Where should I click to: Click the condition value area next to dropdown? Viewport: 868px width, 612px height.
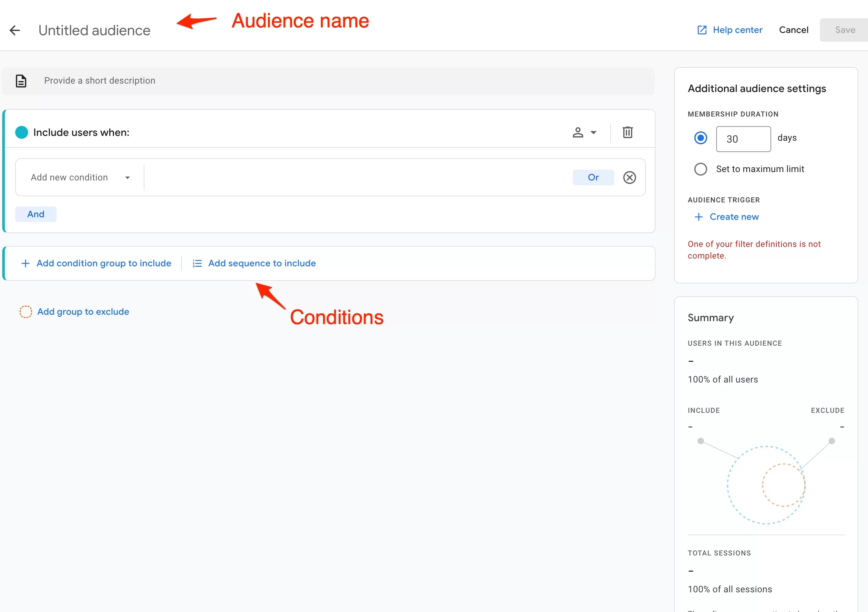click(x=357, y=177)
